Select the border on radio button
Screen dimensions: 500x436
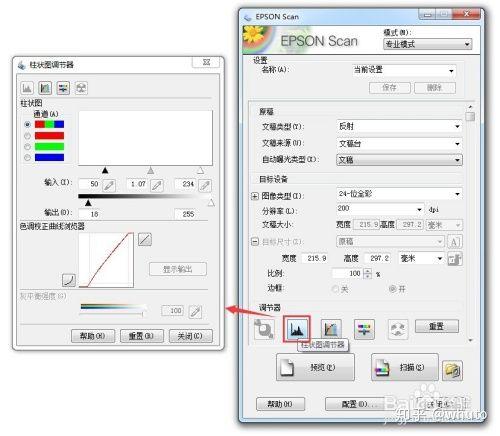coord(392,289)
